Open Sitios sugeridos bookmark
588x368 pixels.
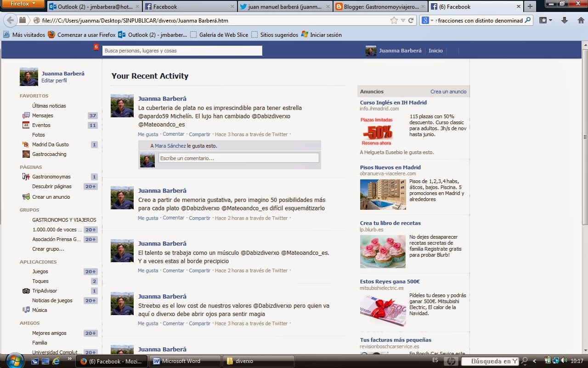pos(275,34)
